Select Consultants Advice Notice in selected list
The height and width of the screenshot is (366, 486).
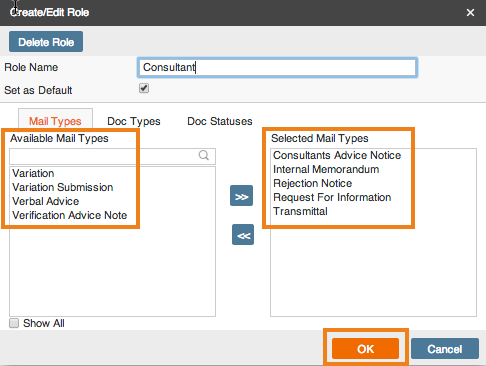click(x=337, y=155)
